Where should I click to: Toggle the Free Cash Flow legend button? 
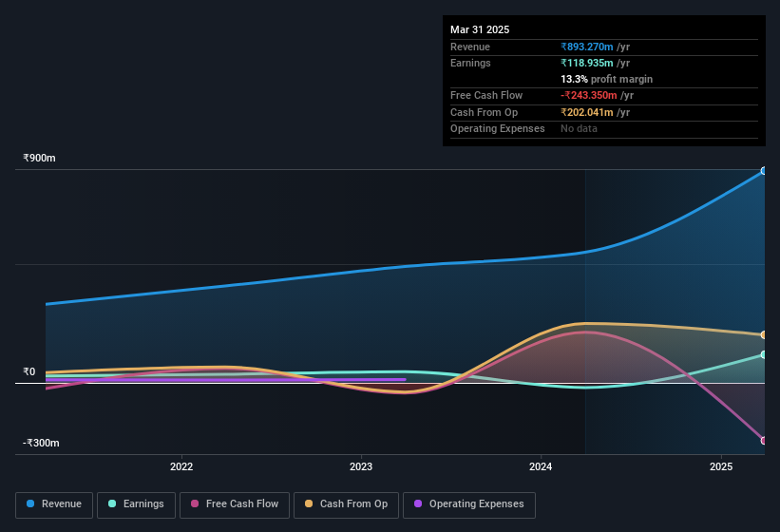[235, 504]
